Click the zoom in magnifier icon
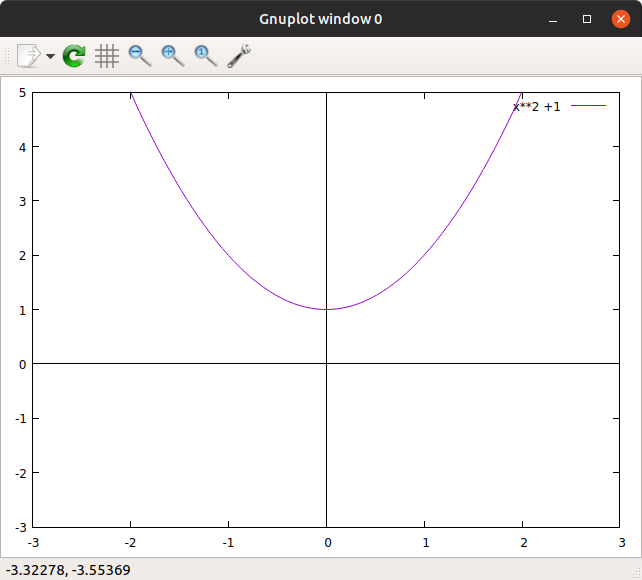 (173, 56)
